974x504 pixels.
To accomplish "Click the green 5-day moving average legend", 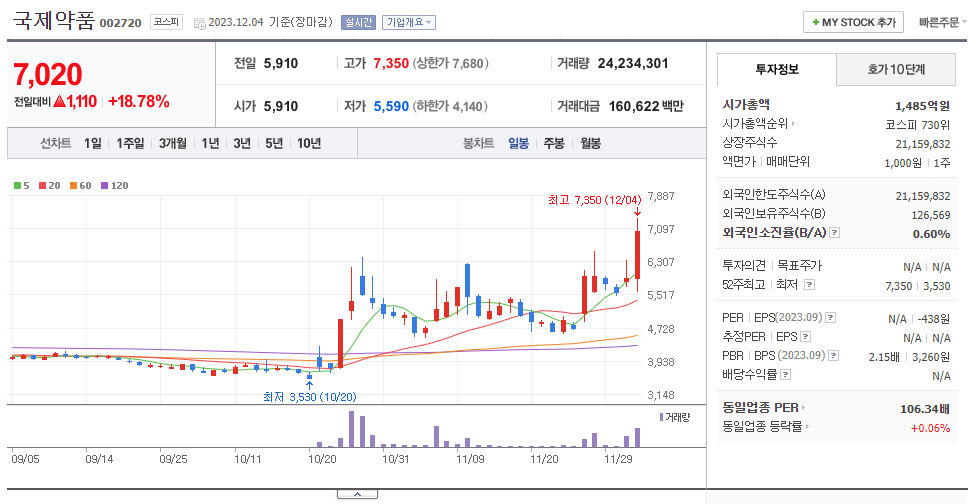I will coord(22,185).
